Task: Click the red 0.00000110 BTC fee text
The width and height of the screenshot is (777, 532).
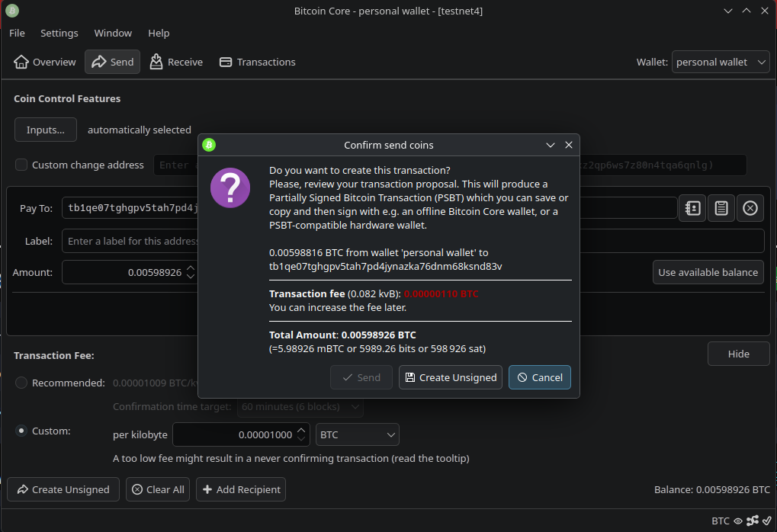Action: 441,293
